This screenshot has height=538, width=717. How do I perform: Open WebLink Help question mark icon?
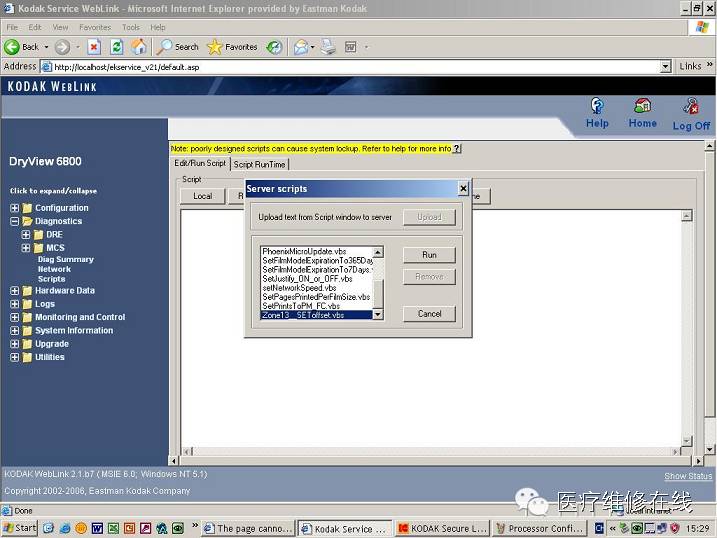[597, 106]
